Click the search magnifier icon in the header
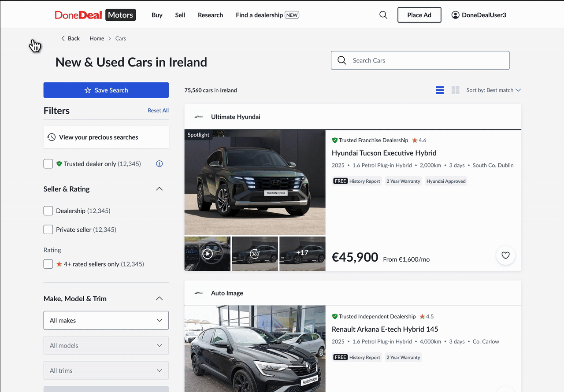The width and height of the screenshot is (564, 392). (383, 15)
